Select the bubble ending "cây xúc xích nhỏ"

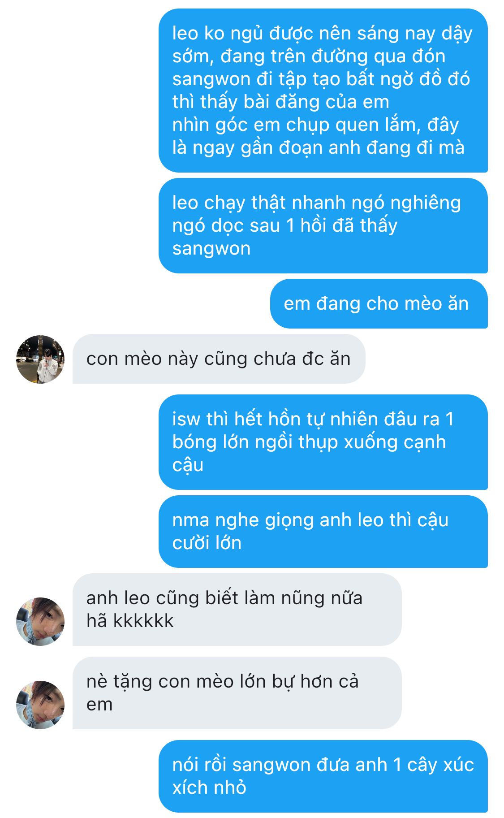pos(323,776)
